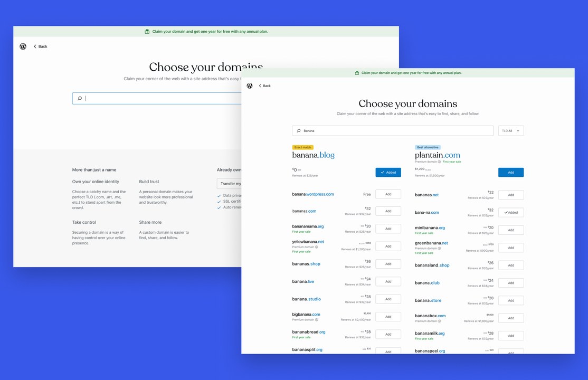Add the free banana.wordpress.com domain
Image resolution: width=588 pixels, height=380 pixels.
(388, 194)
